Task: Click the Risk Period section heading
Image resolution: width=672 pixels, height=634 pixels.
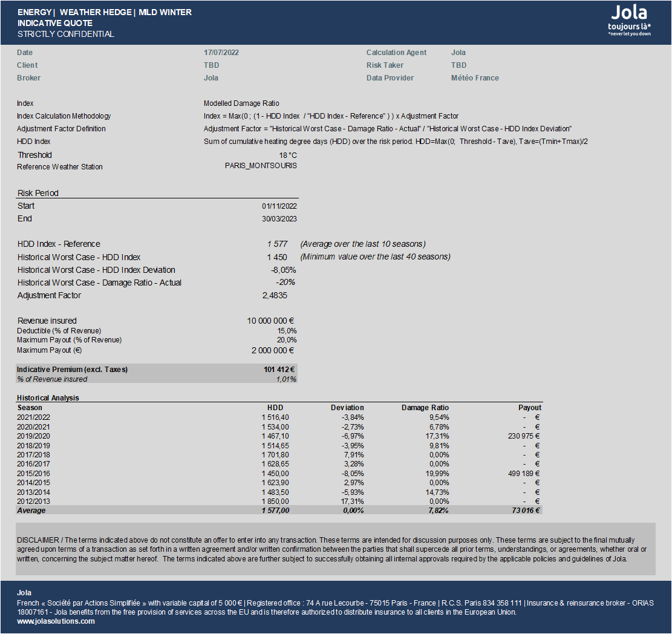Action: tap(38, 193)
